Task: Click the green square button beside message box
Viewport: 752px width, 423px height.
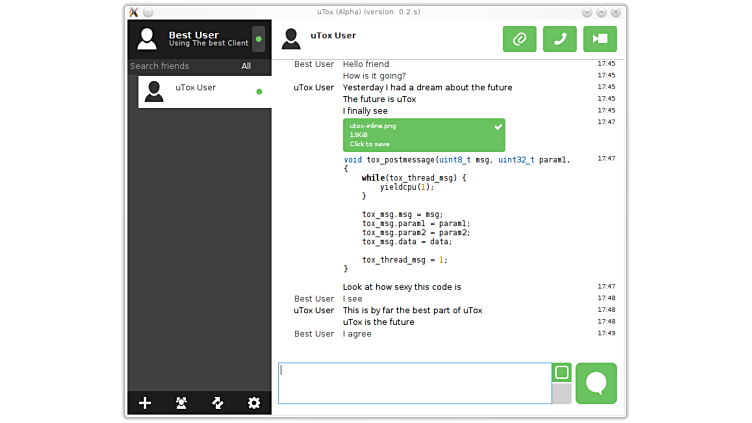Action: click(x=562, y=373)
